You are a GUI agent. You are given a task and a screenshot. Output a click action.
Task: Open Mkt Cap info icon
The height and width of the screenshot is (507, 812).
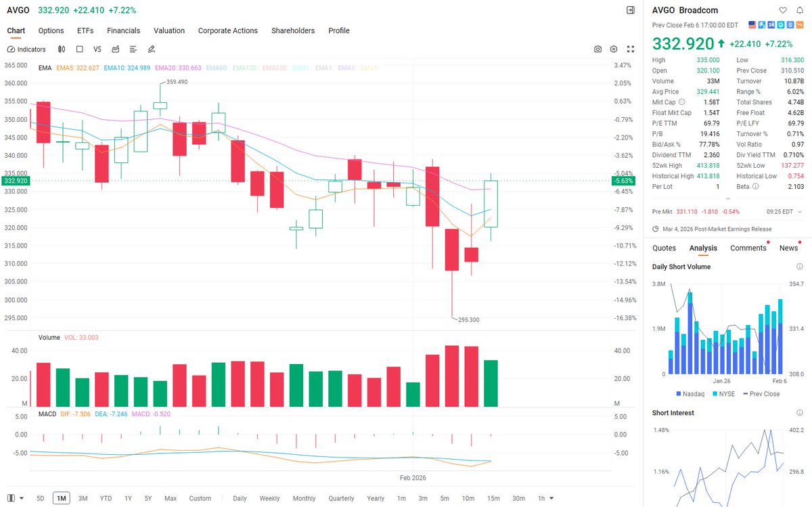(681, 102)
